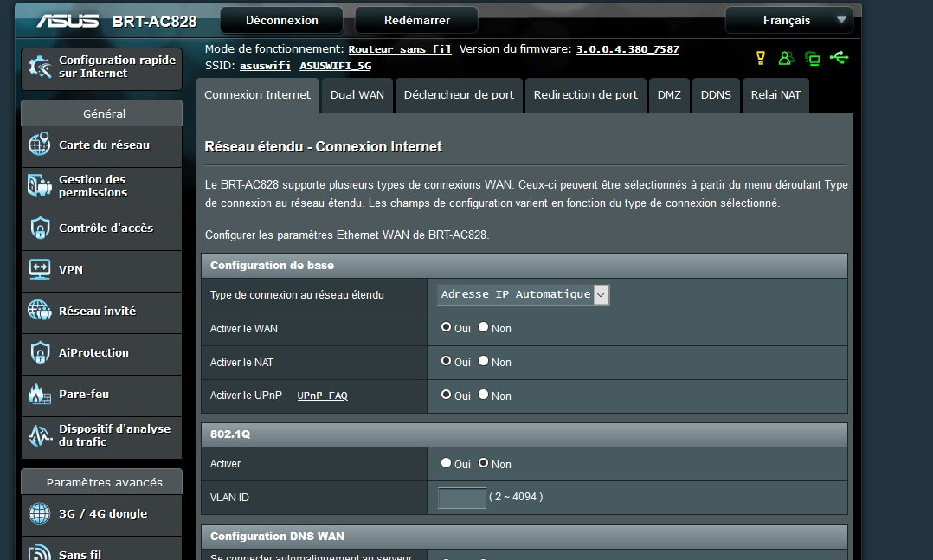
Task: Switch to the Connexion Internet tab
Action: click(x=257, y=95)
